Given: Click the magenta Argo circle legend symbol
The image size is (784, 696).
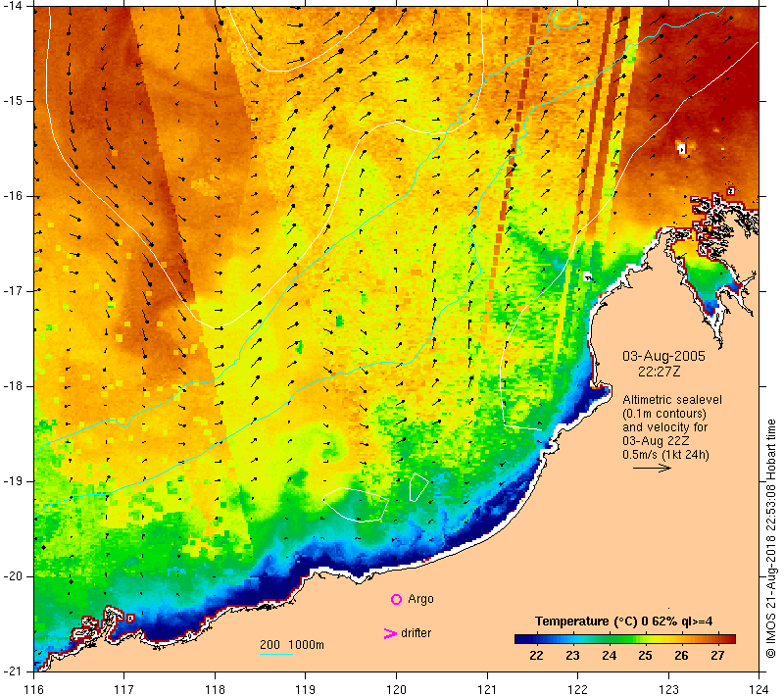Looking at the screenshot, I should pos(396,599).
